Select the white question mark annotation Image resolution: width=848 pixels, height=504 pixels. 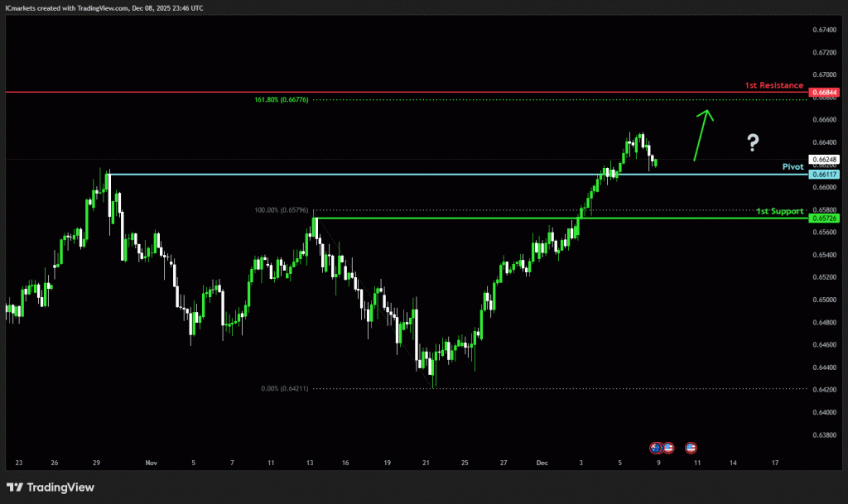752,142
